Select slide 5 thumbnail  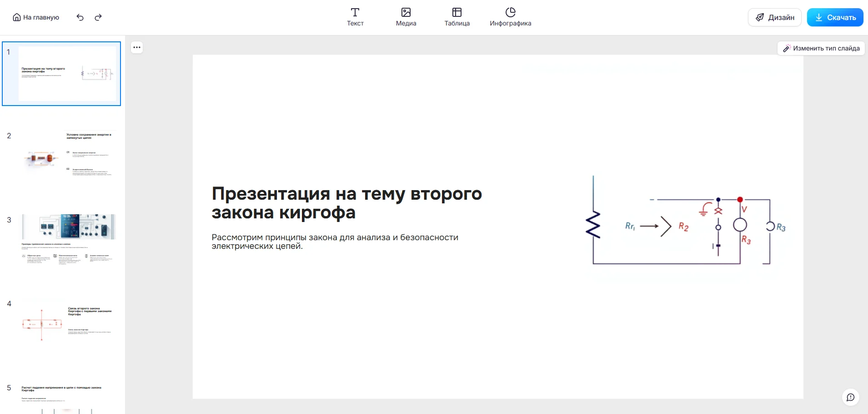pos(68,398)
